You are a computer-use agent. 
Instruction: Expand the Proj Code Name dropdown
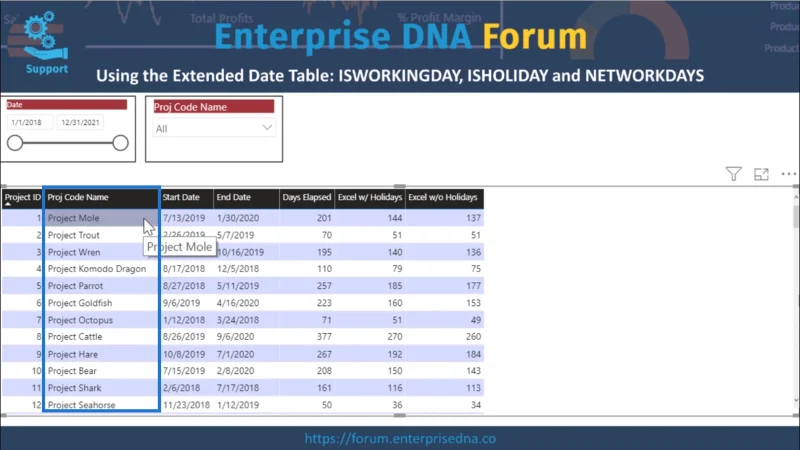pyautogui.click(x=214, y=129)
